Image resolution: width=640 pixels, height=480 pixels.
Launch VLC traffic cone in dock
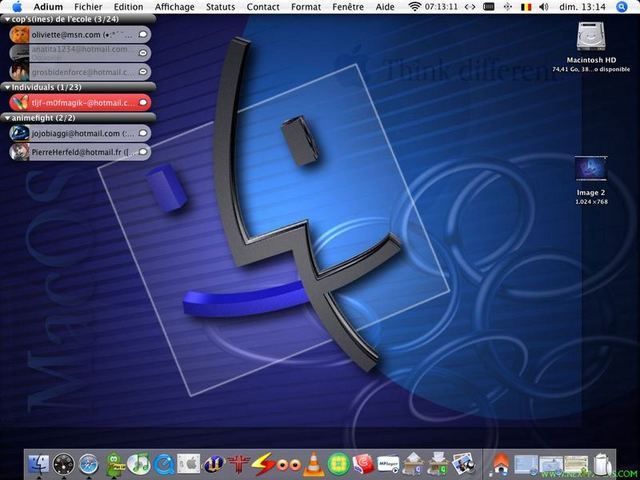tap(313, 464)
